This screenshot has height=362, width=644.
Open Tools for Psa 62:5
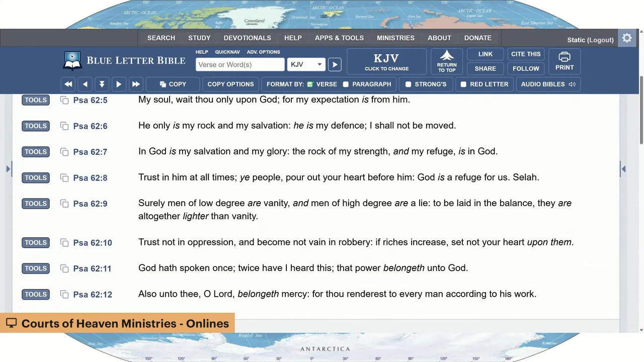(36, 100)
